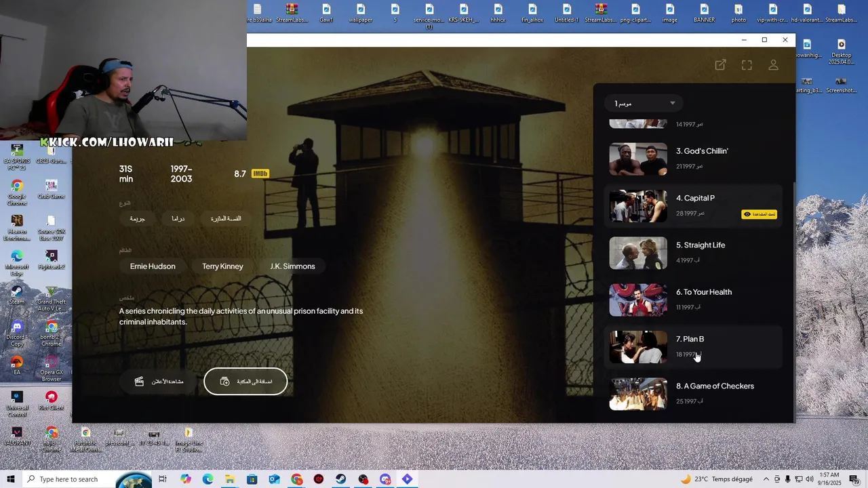Open VALORANT desktop shortcut
The height and width of the screenshot is (488, 868).
coord(17,436)
